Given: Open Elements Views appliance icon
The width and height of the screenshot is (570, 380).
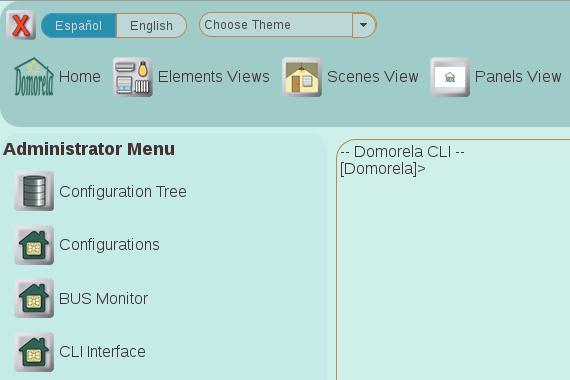Looking at the screenshot, I should pyautogui.click(x=133, y=77).
